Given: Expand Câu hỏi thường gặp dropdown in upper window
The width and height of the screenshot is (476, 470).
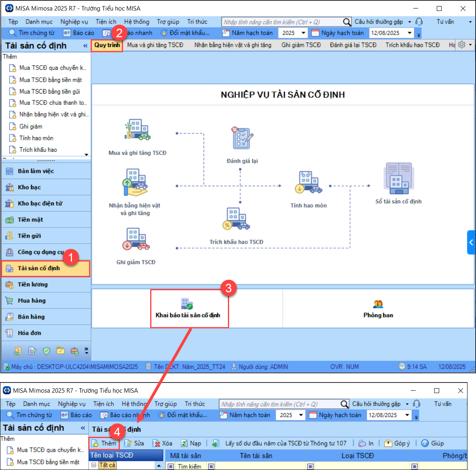Looking at the screenshot, I should 410,22.
